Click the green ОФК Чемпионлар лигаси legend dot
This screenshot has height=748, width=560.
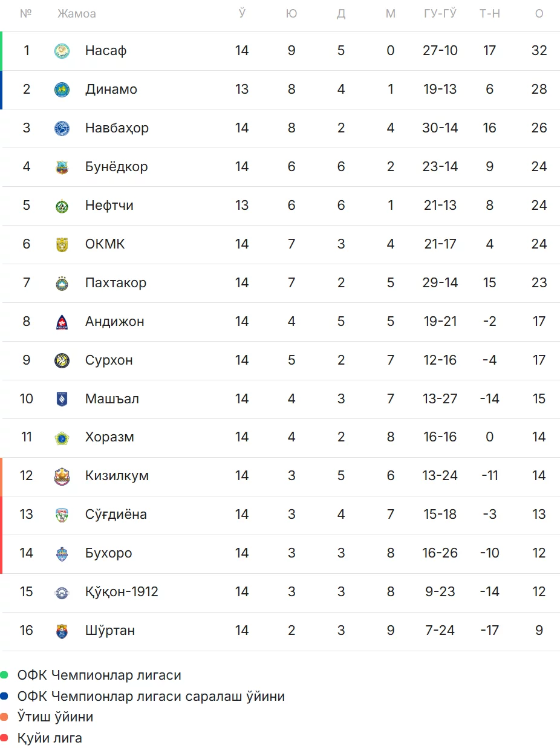click(4, 675)
